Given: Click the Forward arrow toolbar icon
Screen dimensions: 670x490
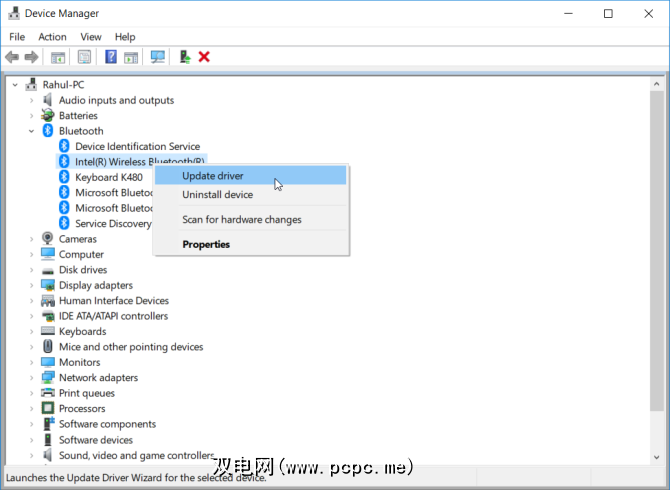Looking at the screenshot, I should [x=31, y=57].
